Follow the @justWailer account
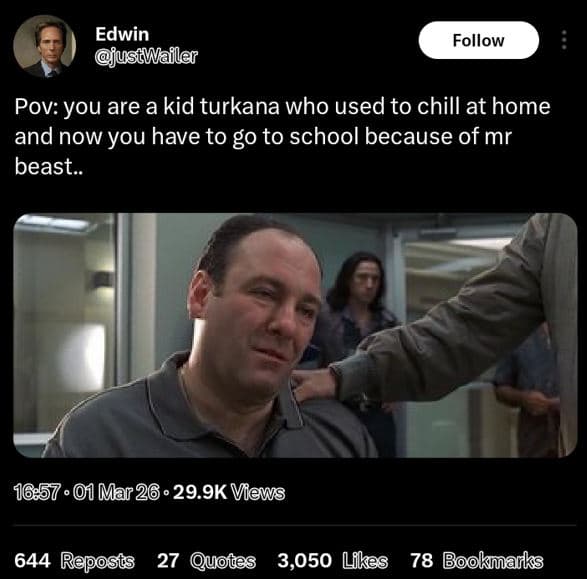 (x=478, y=40)
